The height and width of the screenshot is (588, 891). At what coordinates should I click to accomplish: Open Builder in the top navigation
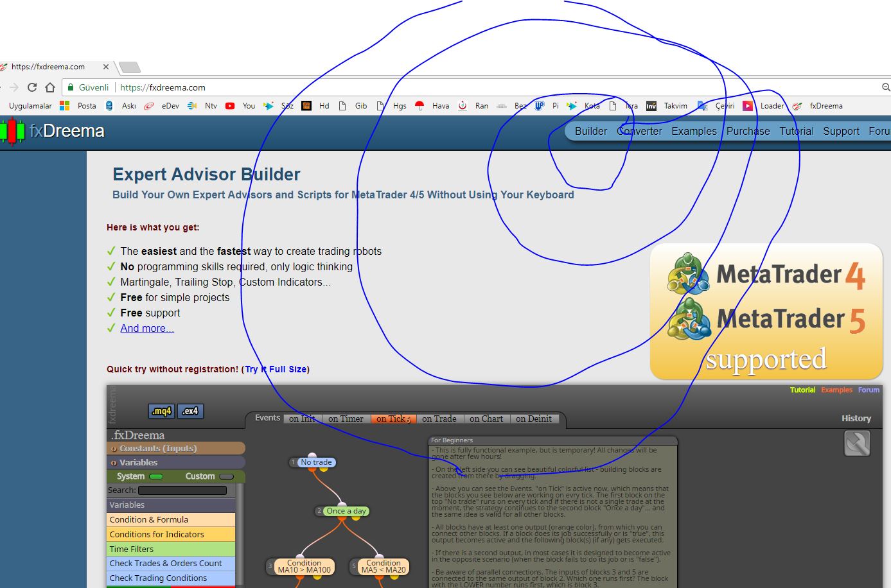coord(590,131)
